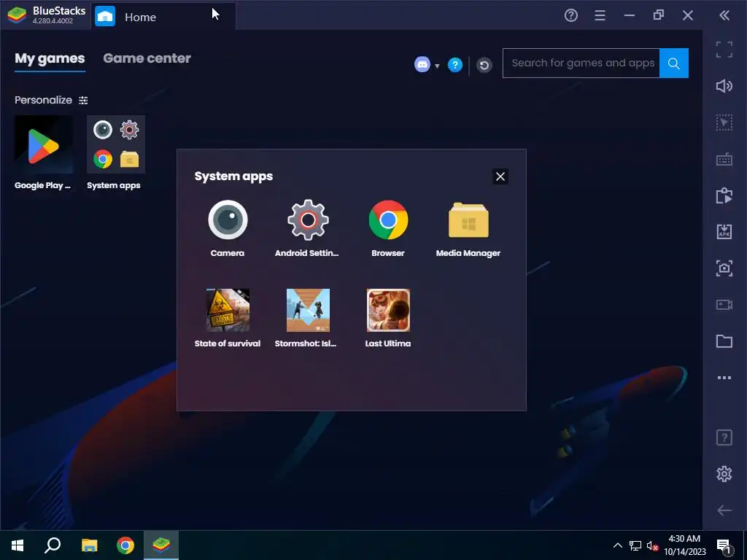Open Help question mark in title bar
This screenshot has height=560, width=747.
[570, 16]
